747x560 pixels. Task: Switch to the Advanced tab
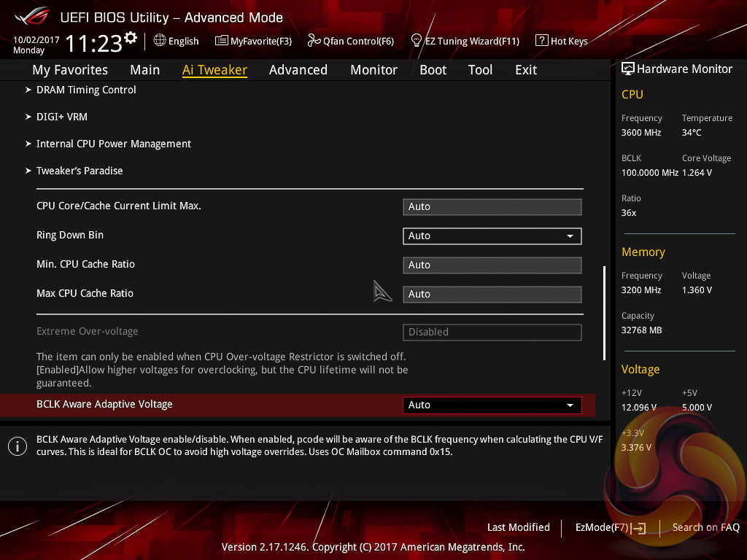(298, 70)
